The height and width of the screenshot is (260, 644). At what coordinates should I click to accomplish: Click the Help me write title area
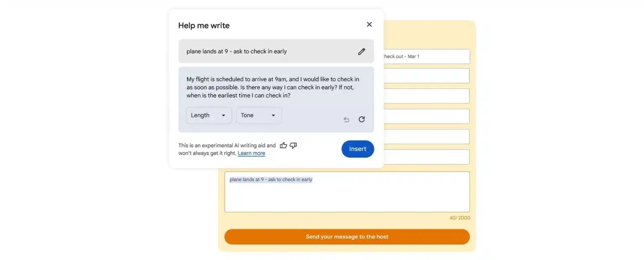[x=204, y=25]
